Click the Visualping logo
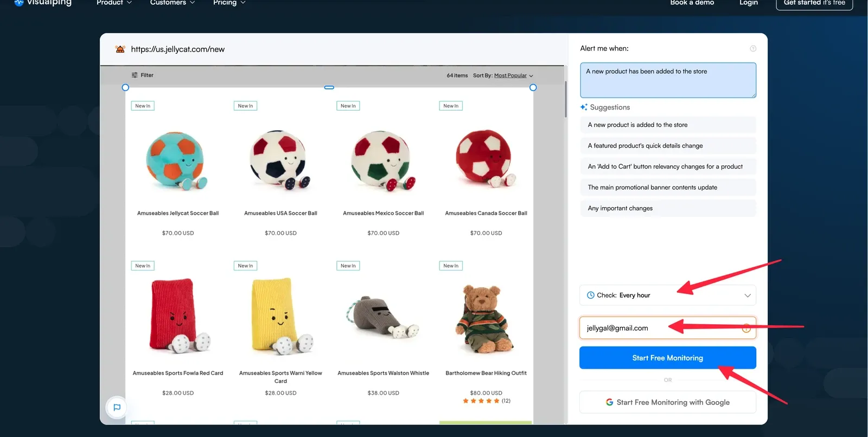The width and height of the screenshot is (868, 437). click(43, 3)
